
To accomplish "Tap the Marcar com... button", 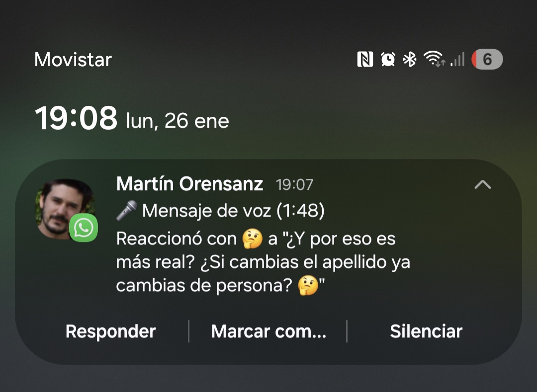I will tap(268, 331).
